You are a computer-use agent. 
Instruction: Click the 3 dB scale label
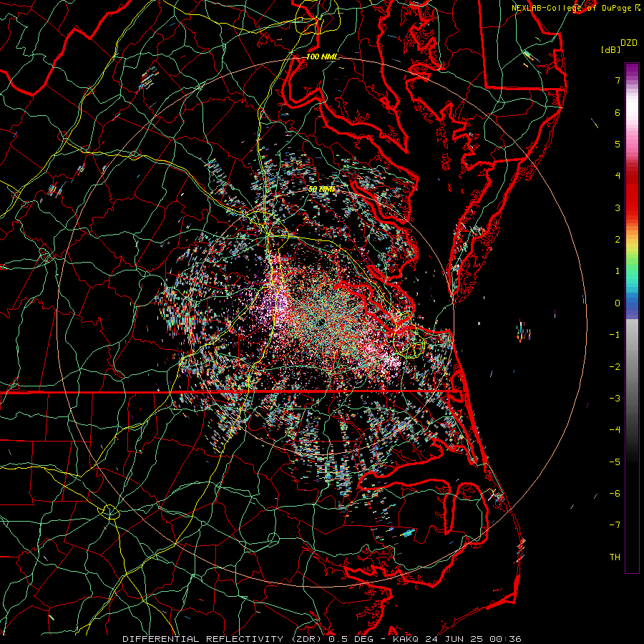(x=618, y=208)
